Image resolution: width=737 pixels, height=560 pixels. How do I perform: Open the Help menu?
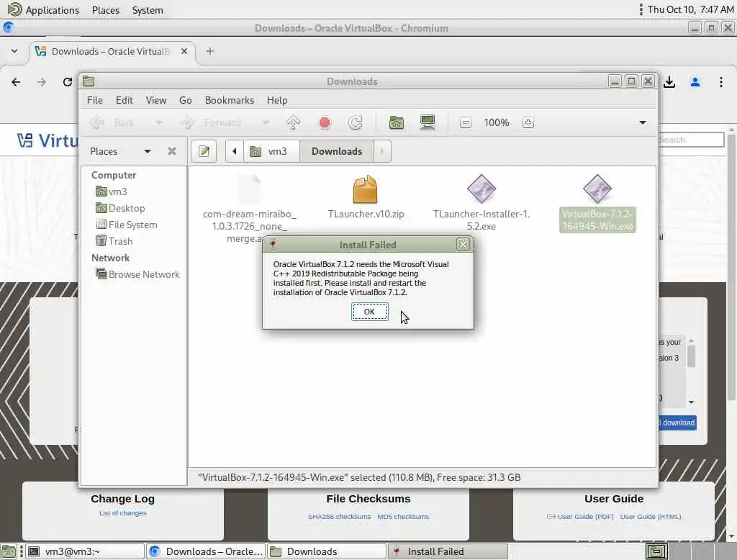click(277, 100)
